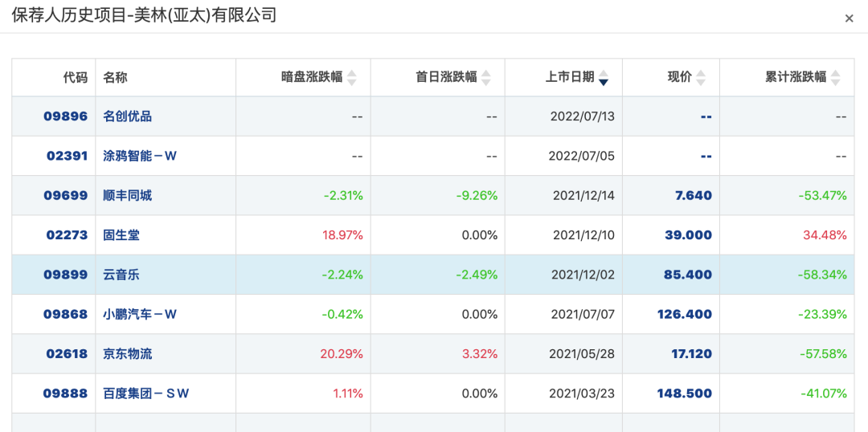
Task: Open stock code 09699
Action: click(x=66, y=195)
